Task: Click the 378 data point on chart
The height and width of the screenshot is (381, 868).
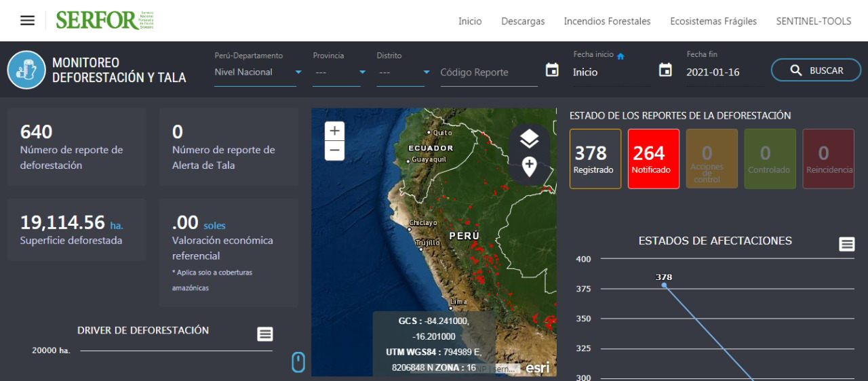Action: 664,285
